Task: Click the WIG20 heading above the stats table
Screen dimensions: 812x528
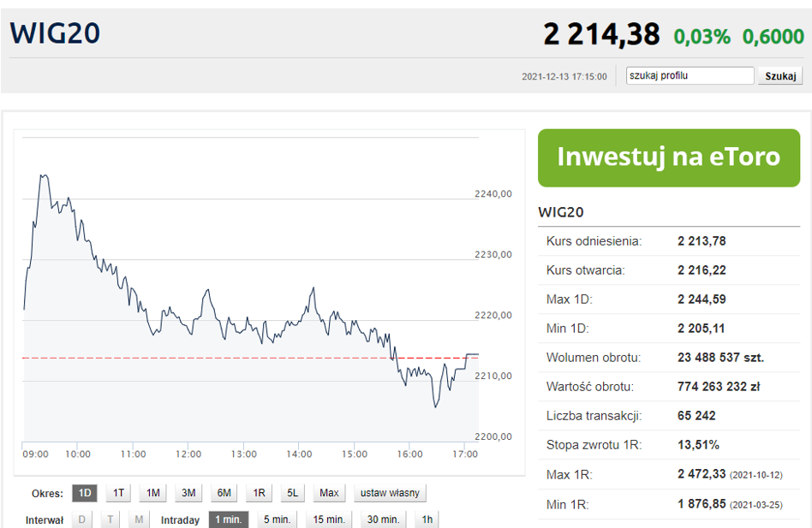Action: pyautogui.click(x=561, y=212)
